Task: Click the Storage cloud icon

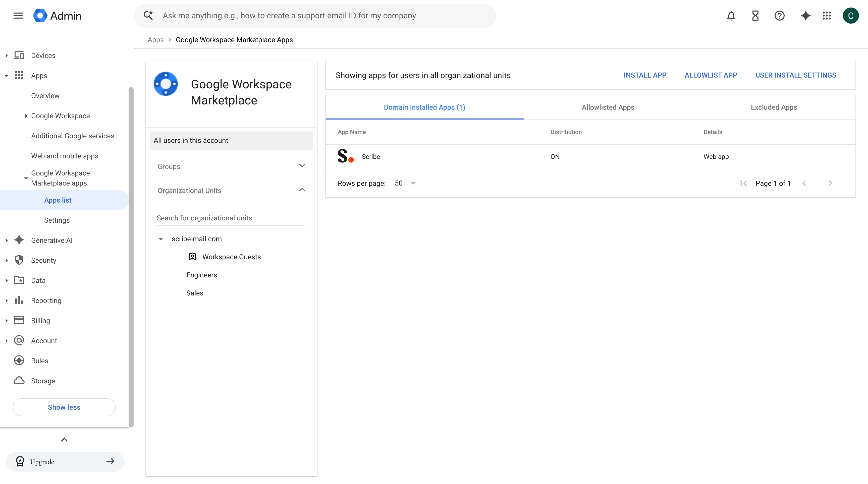Action: (19, 381)
